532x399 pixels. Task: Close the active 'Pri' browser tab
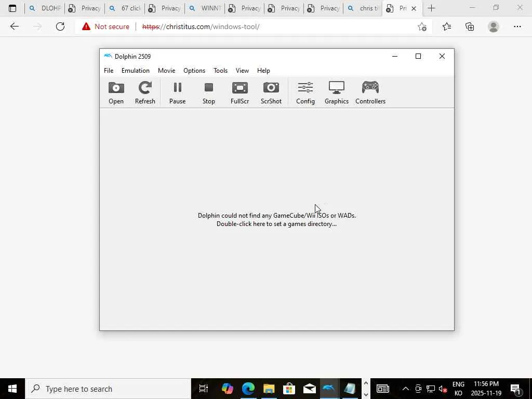414,8
